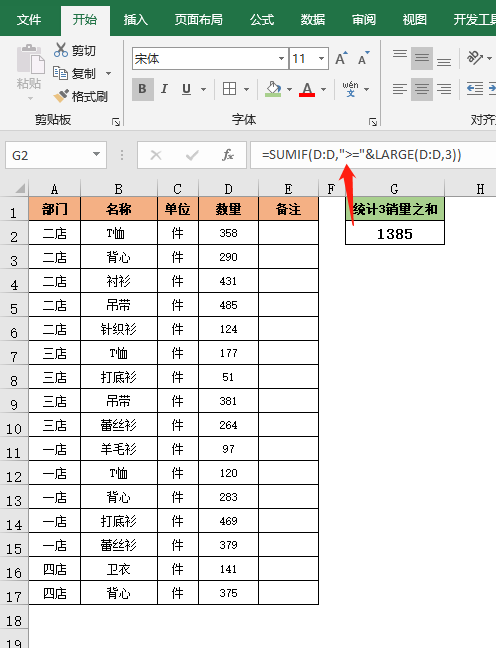Increase font size icon
Image resolution: width=496 pixels, height=648 pixels.
[x=341, y=59]
